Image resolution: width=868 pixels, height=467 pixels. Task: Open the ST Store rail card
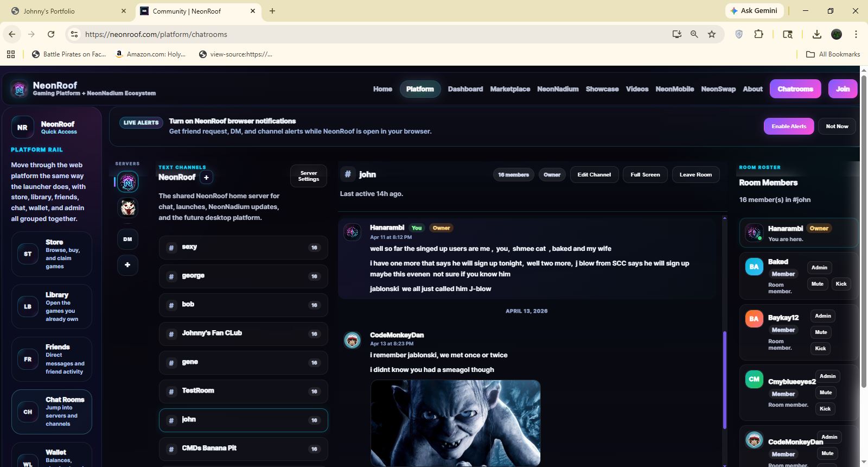click(x=52, y=254)
